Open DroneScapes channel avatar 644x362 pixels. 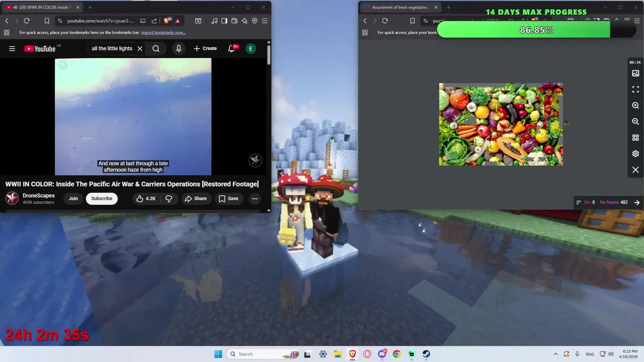12,198
